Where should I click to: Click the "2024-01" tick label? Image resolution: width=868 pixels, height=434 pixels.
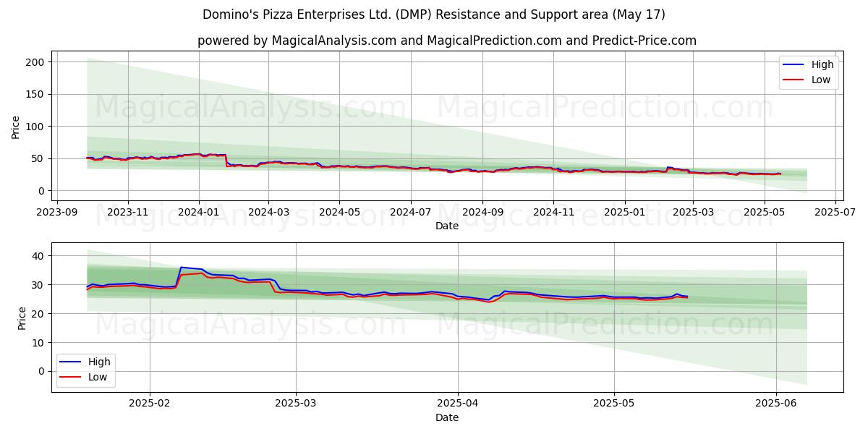click(198, 212)
